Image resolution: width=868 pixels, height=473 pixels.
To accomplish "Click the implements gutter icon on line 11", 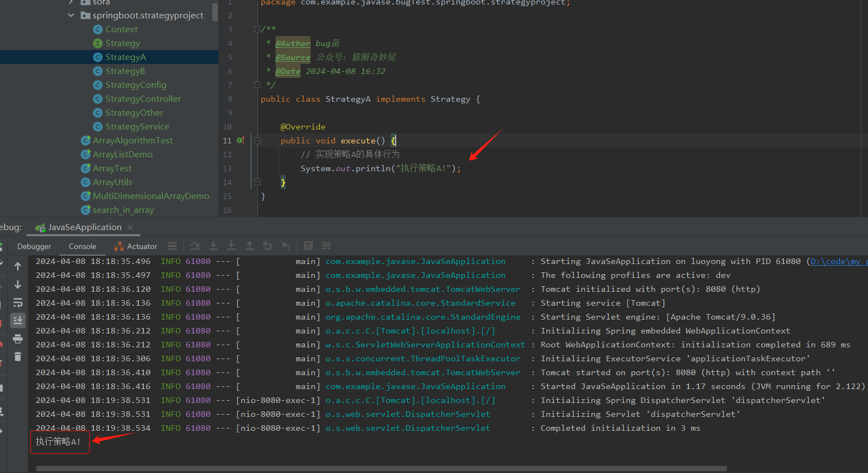I will tap(241, 141).
